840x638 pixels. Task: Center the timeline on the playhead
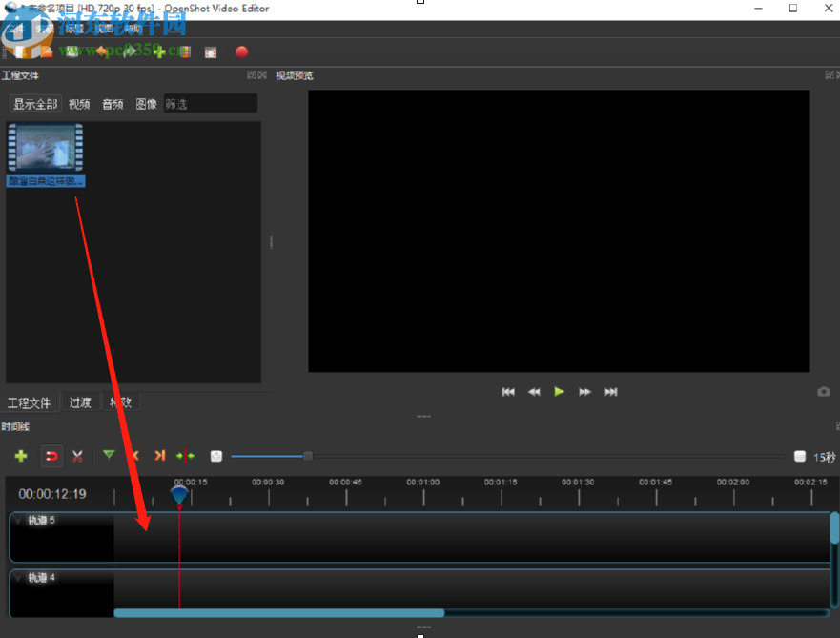(185, 456)
